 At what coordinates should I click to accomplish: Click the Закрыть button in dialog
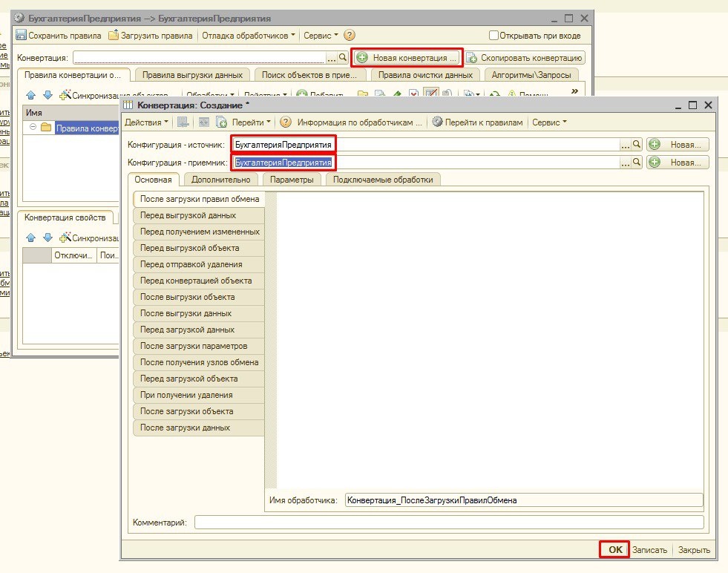[694, 550]
